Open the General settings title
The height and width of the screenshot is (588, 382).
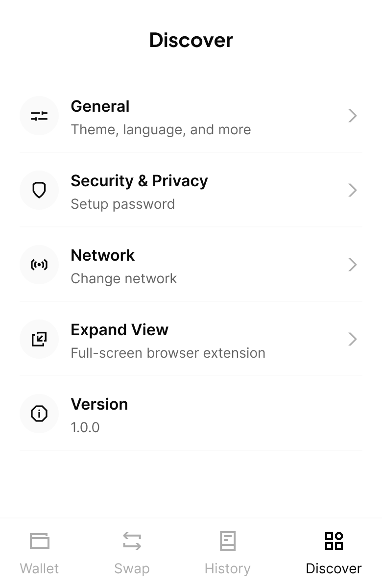(x=100, y=106)
